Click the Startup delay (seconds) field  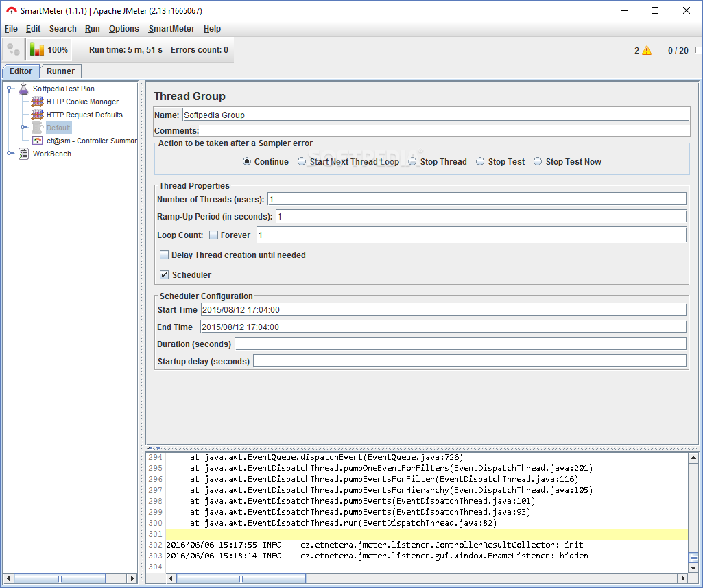(x=470, y=361)
